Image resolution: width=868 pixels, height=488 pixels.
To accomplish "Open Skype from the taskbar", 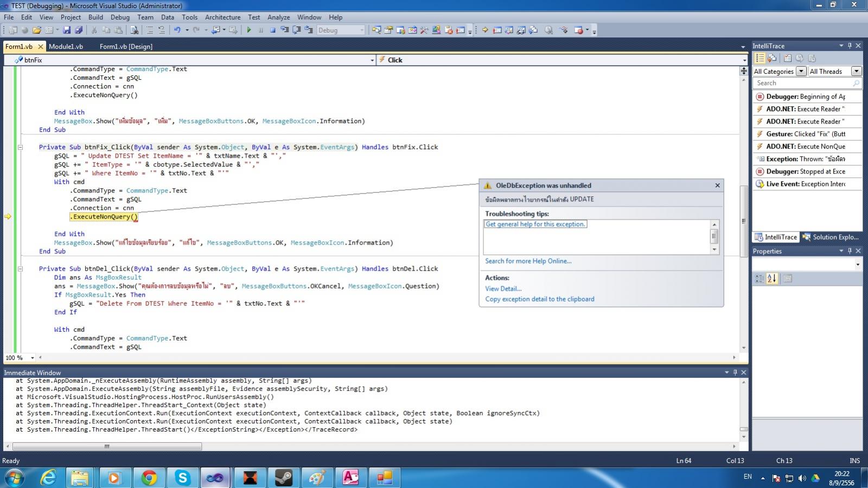I will point(182,478).
